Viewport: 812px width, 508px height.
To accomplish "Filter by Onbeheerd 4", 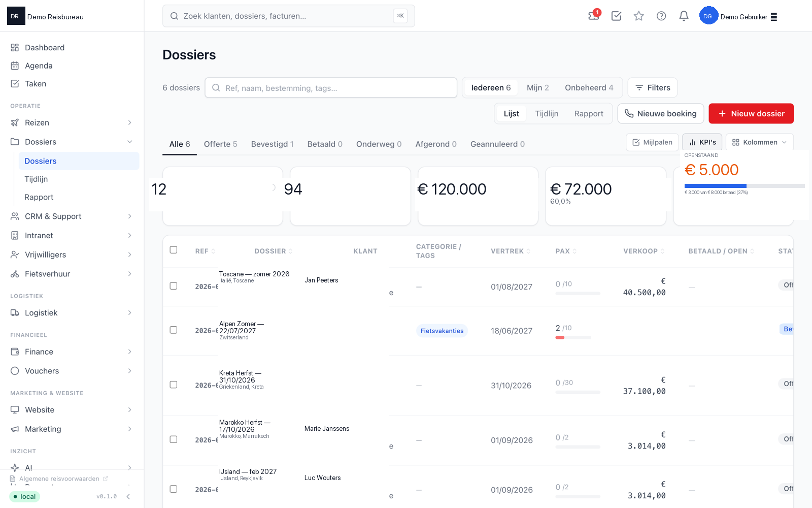I will (x=589, y=88).
